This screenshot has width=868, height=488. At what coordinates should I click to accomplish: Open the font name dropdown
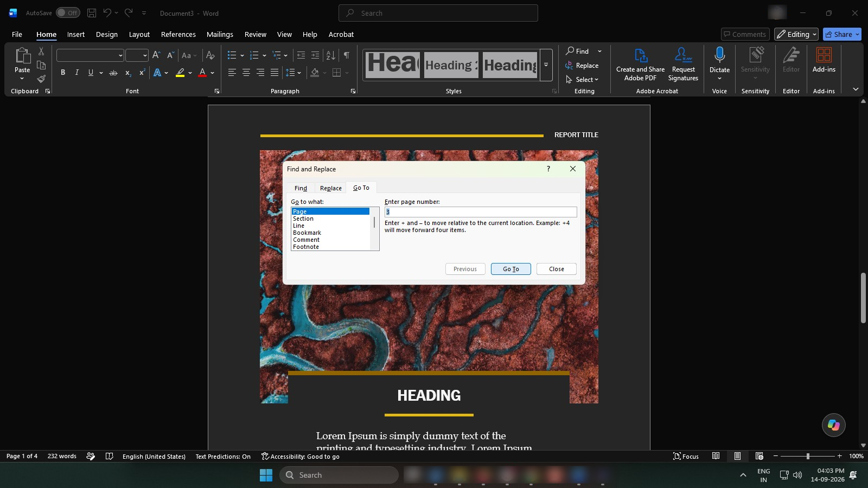(120, 55)
